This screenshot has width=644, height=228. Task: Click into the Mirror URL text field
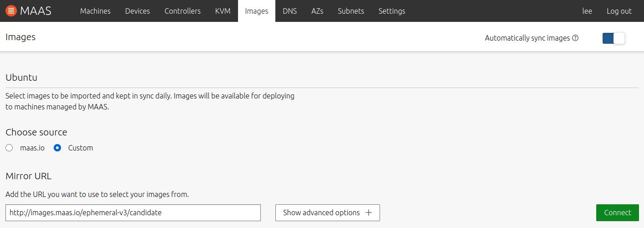click(x=133, y=213)
